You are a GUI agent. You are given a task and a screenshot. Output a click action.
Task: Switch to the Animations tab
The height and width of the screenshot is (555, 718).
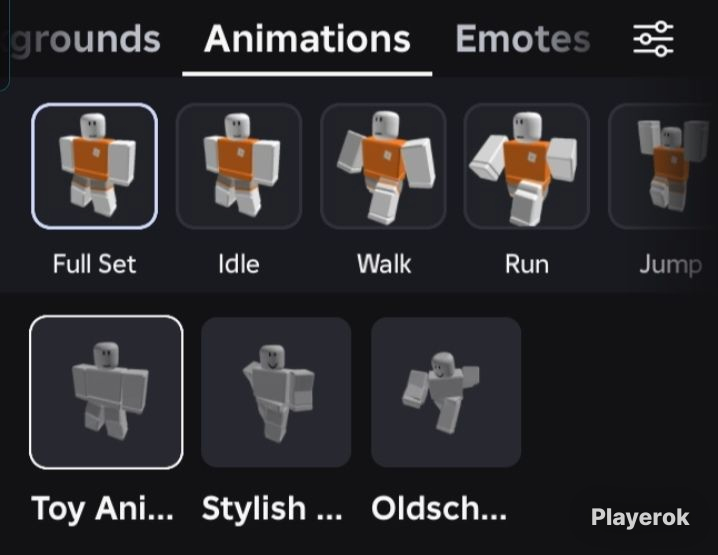(307, 39)
